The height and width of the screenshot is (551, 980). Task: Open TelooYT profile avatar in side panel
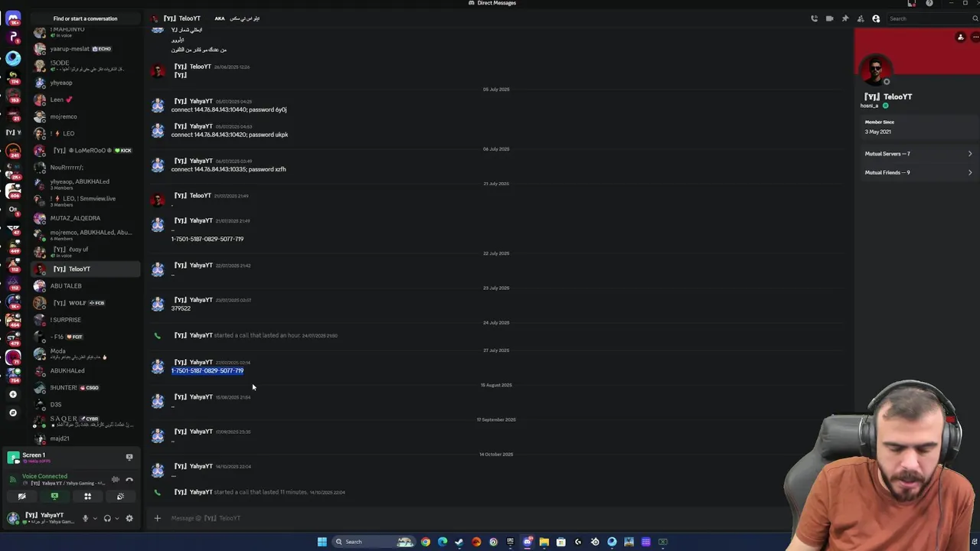(x=876, y=71)
